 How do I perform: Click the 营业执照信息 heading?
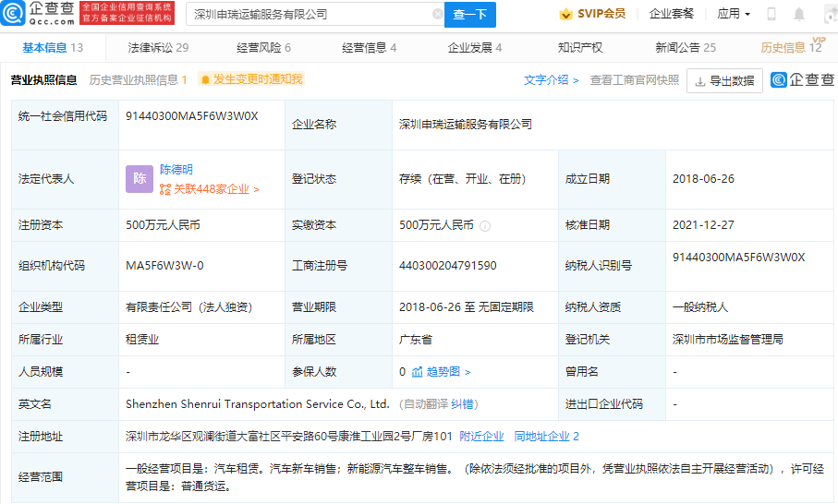pyautogui.click(x=43, y=80)
